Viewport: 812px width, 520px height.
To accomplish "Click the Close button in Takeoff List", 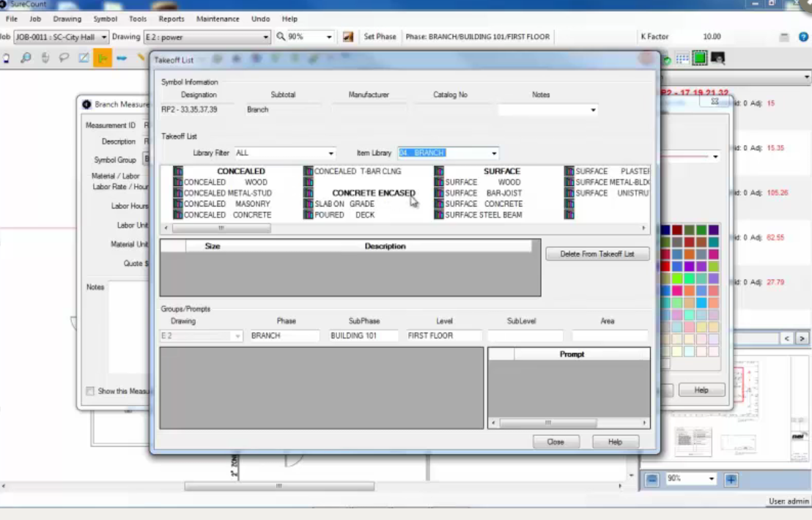I will (x=556, y=442).
